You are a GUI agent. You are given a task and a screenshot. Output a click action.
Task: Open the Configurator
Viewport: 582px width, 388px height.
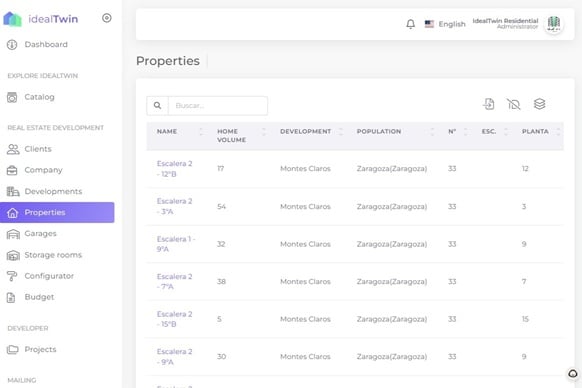click(49, 276)
